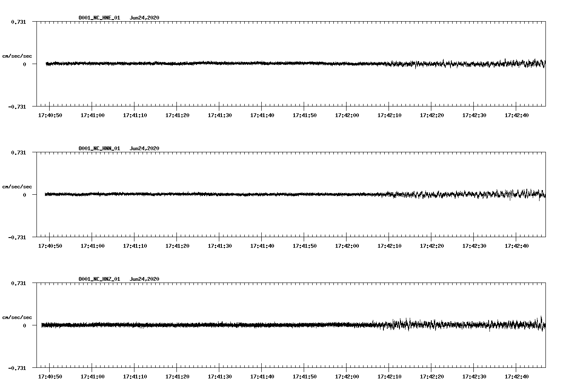The image size is (576, 392).
Task: Click the -0.731 lower limit on HNE axis
Action: (x=17, y=106)
